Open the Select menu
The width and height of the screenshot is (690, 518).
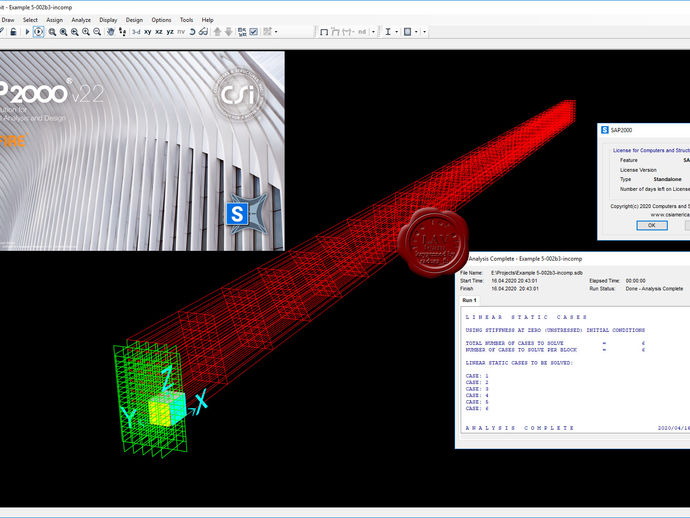click(x=30, y=20)
